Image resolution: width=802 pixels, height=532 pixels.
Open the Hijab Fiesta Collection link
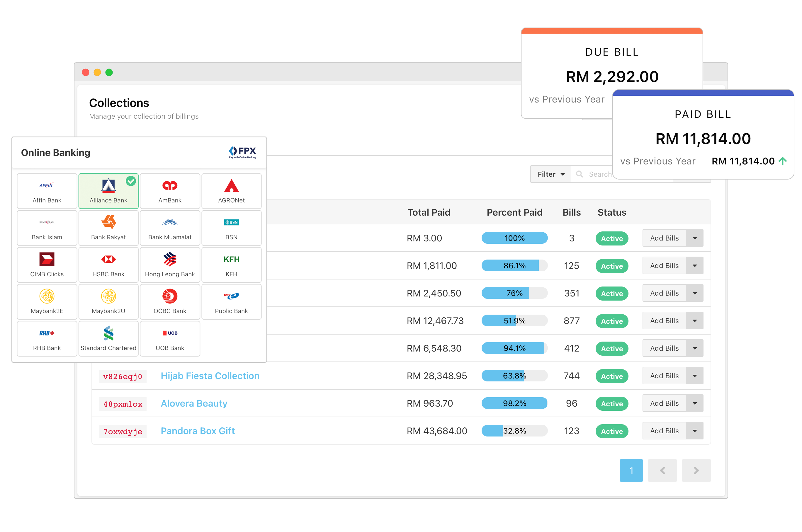tap(210, 376)
